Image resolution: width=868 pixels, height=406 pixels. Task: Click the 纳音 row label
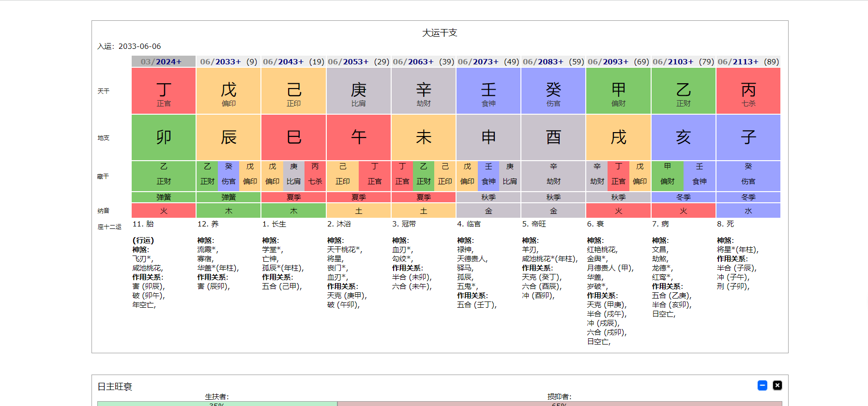[x=104, y=211]
